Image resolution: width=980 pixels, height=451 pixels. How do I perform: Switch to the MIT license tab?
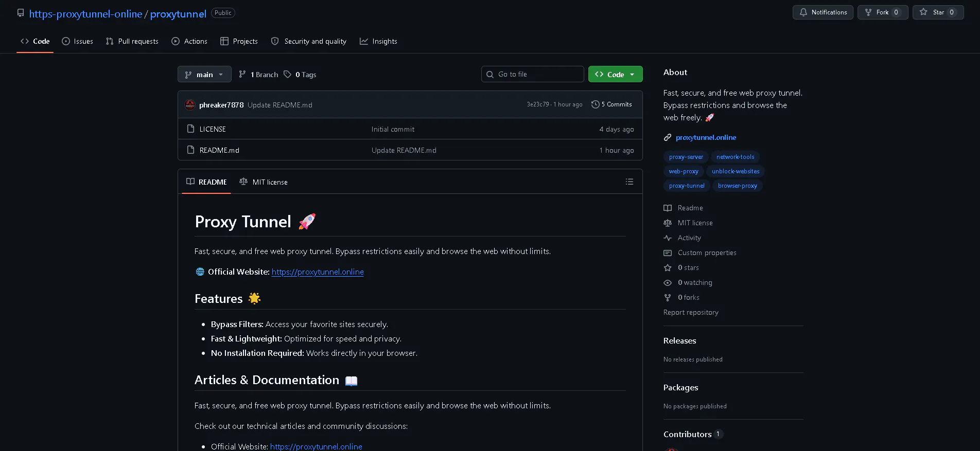[x=264, y=182]
